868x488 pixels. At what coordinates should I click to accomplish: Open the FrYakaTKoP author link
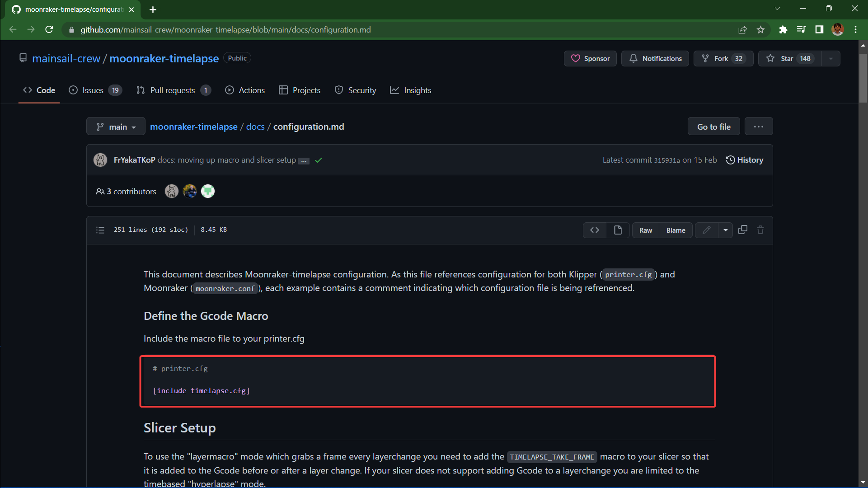coord(135,160)
